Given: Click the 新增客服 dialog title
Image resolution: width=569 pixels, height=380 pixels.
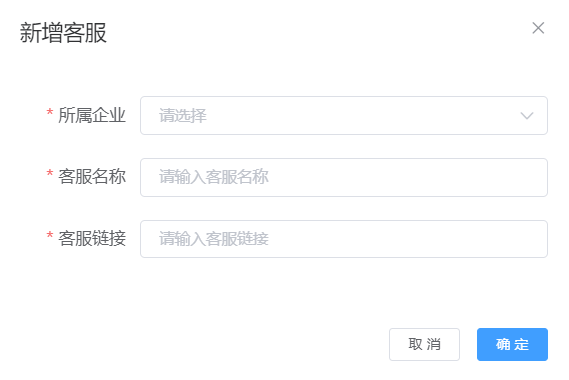Looking at the screenshot, I should [63, 33].
